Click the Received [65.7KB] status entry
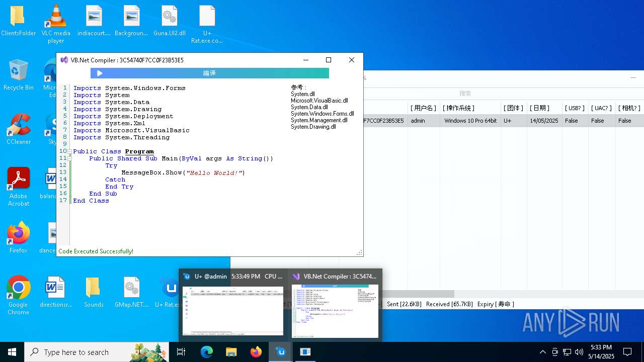This screenshot has width=644, height=362. coord(449,304)
